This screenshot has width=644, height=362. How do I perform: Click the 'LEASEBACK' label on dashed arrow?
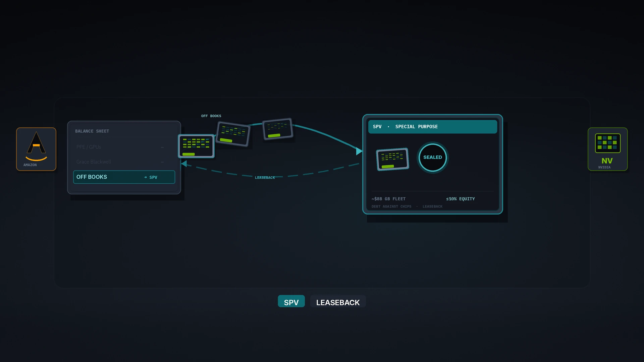tap(265, 178)
